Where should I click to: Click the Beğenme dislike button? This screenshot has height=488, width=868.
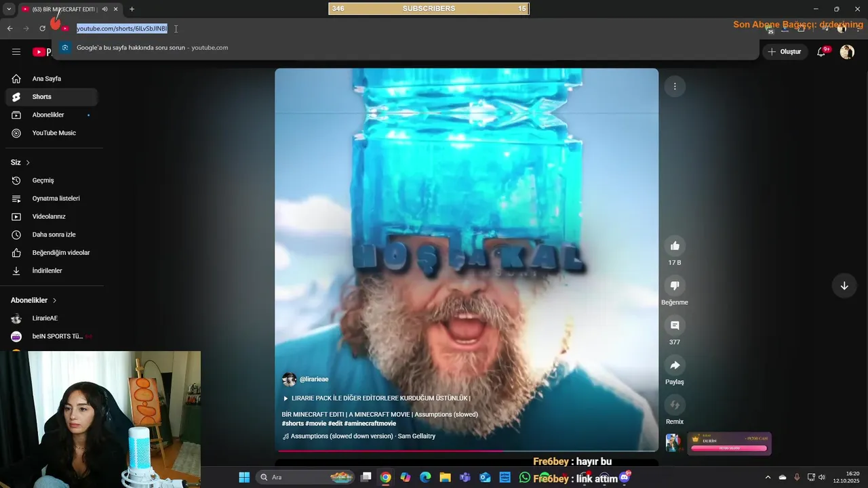coord(675,286)
